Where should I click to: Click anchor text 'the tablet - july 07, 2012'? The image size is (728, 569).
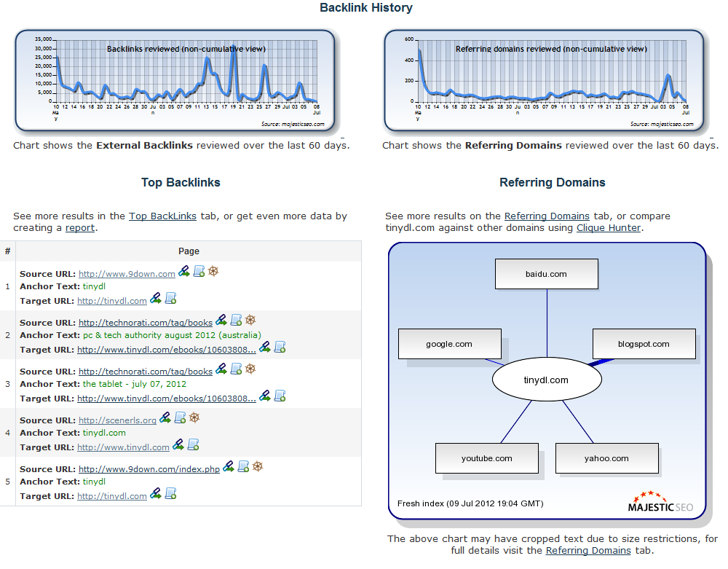[134, 384]
